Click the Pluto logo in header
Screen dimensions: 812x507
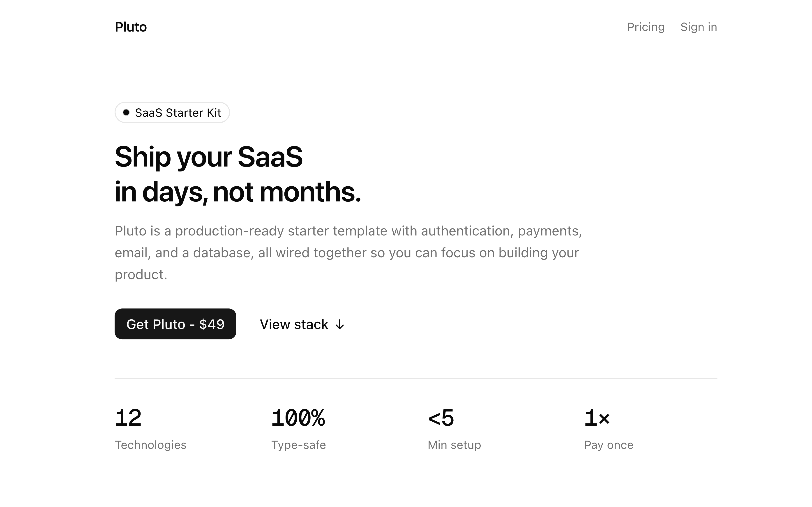point(131,27)
